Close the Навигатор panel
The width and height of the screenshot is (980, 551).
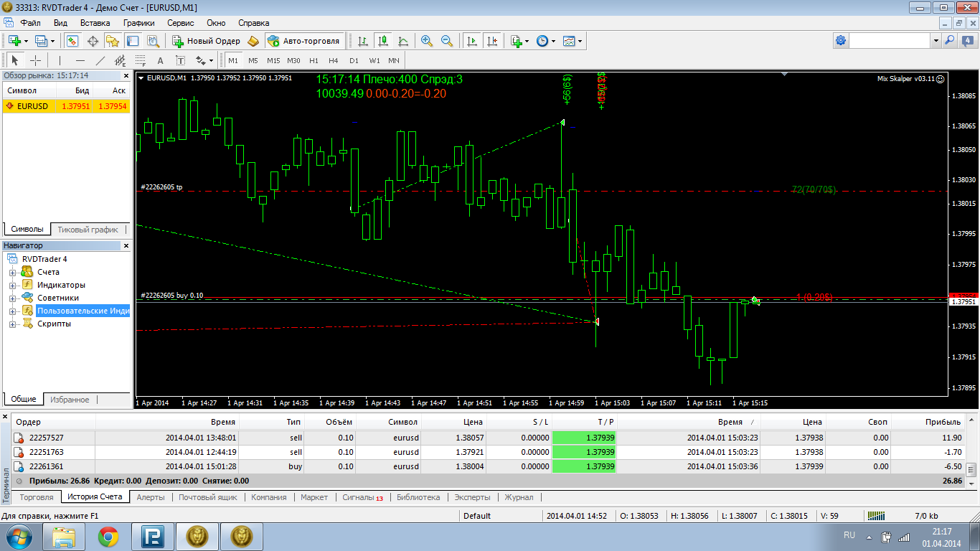click(126, 246)
